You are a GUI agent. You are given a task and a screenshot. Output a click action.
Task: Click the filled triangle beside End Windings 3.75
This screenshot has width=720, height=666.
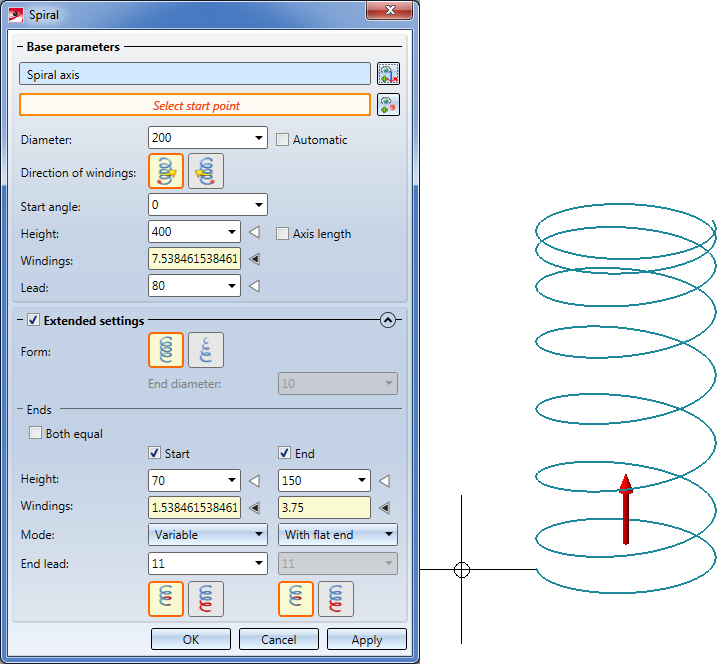pos(384,508)
